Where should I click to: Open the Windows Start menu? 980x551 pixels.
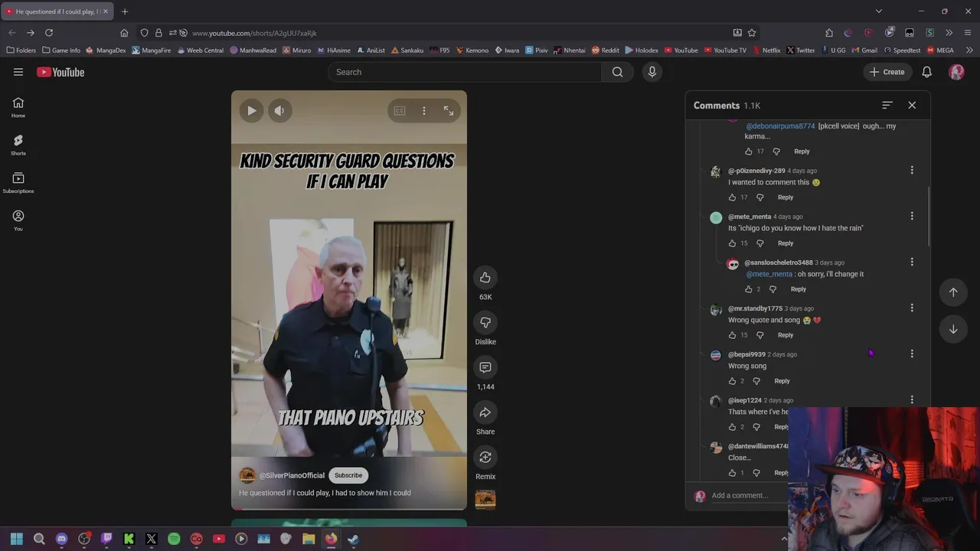[x=17, y=539]
